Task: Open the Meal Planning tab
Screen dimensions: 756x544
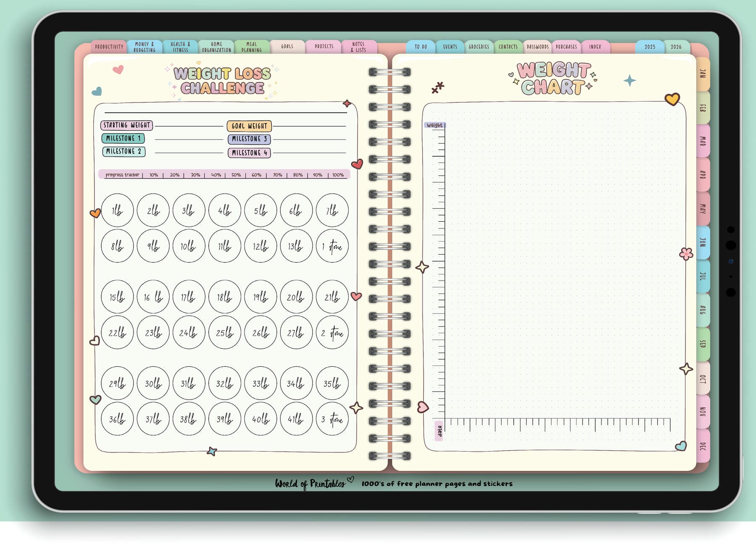Action: click(252, 47)
